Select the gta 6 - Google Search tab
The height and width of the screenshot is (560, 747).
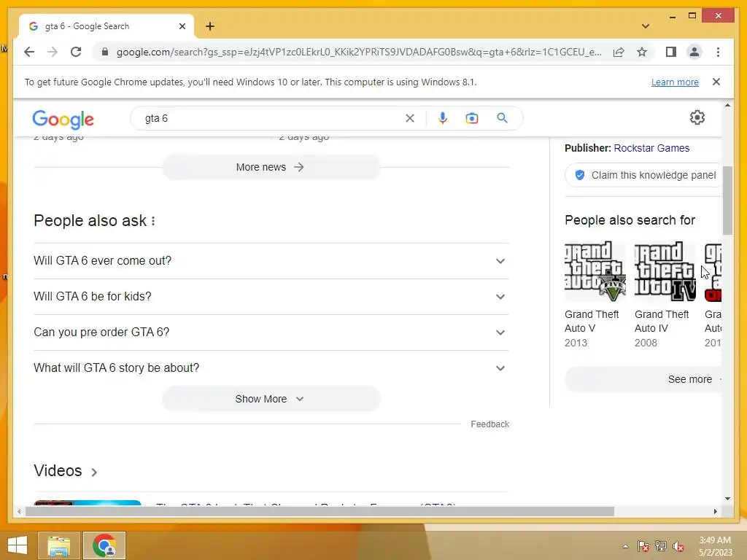click(x=106, y=26)
